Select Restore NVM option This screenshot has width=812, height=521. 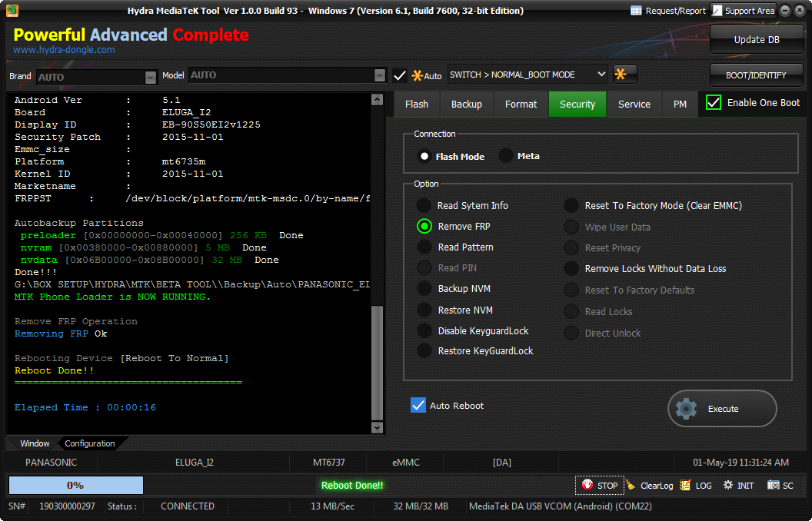(x=424, y=310)
